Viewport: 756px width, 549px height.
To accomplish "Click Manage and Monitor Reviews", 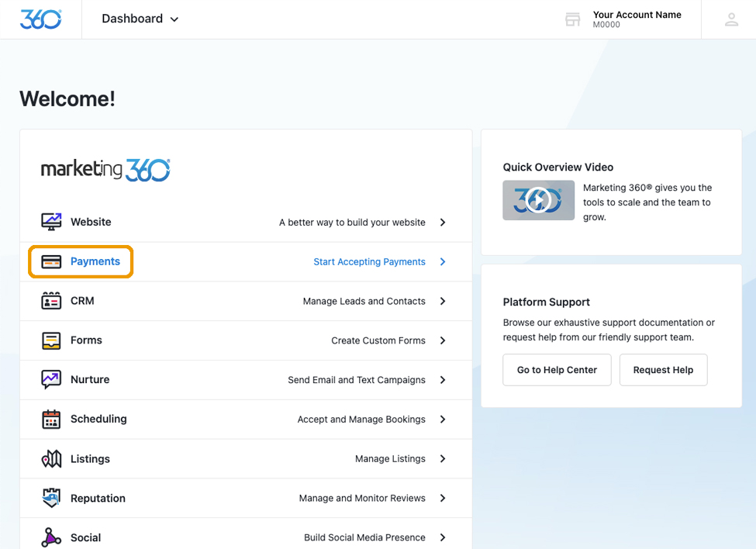I will click(x=362, y=498).
